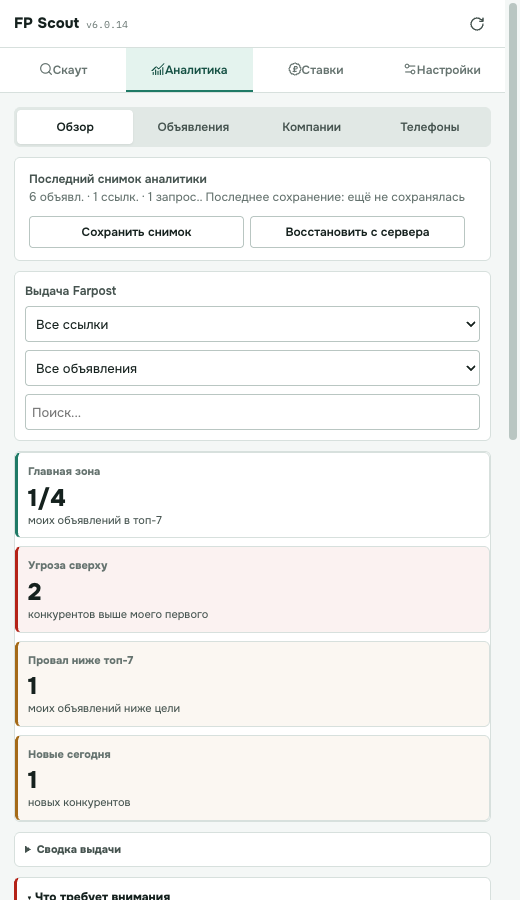Screen dimensions: 520x900
Task: Click the Главная зона 1/4 card
Action: 253,495
